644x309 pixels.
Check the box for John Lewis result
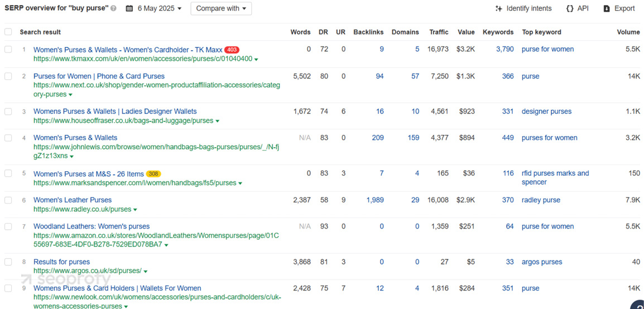coord(8,138)
